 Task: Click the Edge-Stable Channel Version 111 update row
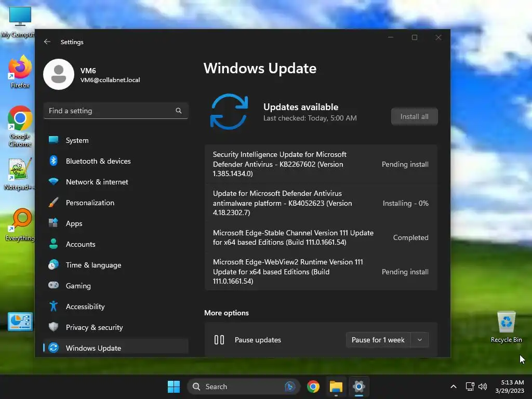[x=321, y=237]
